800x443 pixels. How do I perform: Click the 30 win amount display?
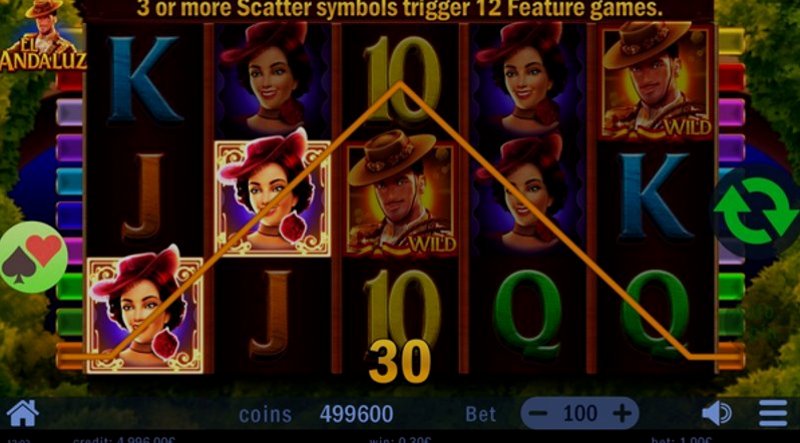point(399,361)
